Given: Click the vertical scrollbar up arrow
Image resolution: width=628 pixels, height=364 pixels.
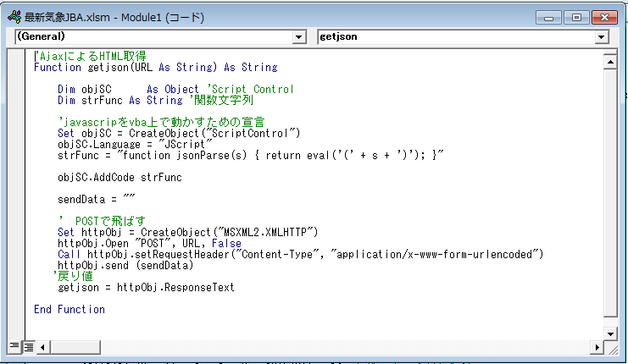Looking at the screenshot, I should point(609,60).
